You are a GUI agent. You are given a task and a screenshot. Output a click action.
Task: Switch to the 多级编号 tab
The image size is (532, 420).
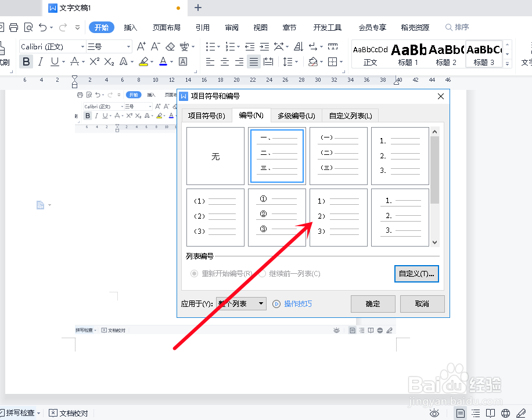tap(296, 115)
